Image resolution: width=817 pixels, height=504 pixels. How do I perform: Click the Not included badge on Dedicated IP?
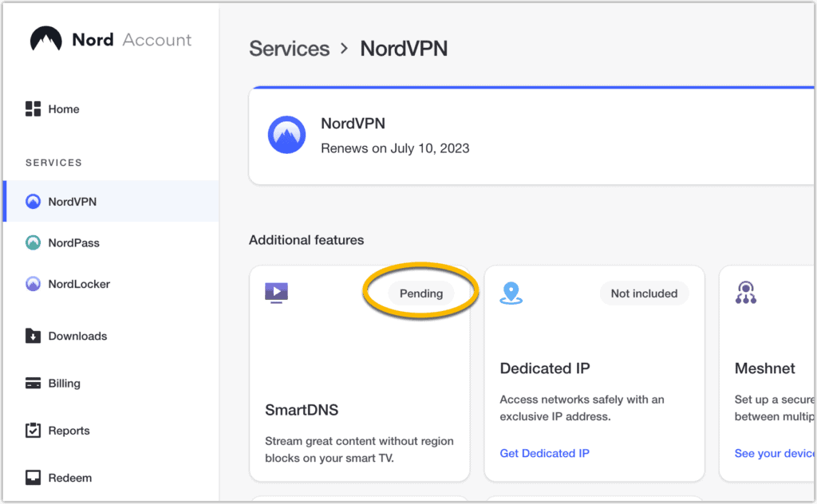tap(644, 293)
